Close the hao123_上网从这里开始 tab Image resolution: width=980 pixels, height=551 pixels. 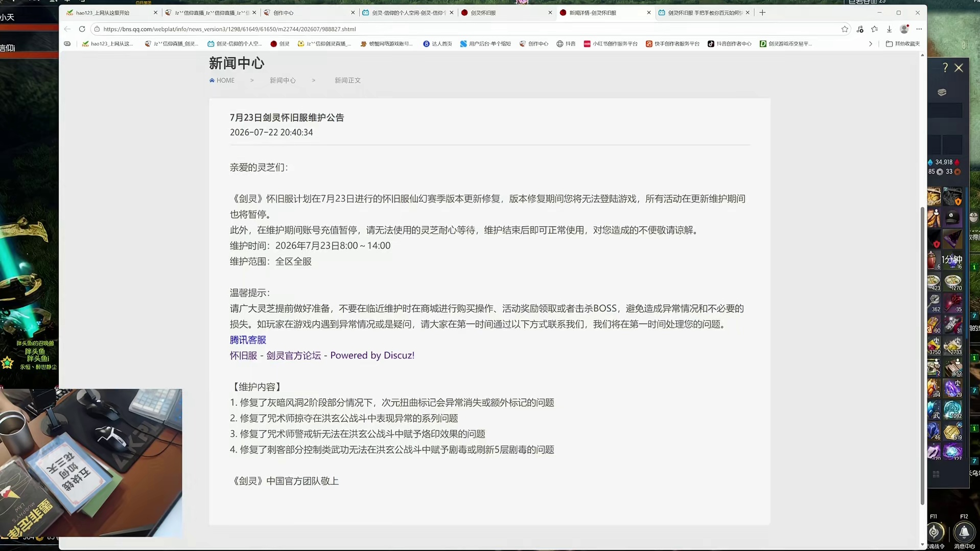click(155, 13)
